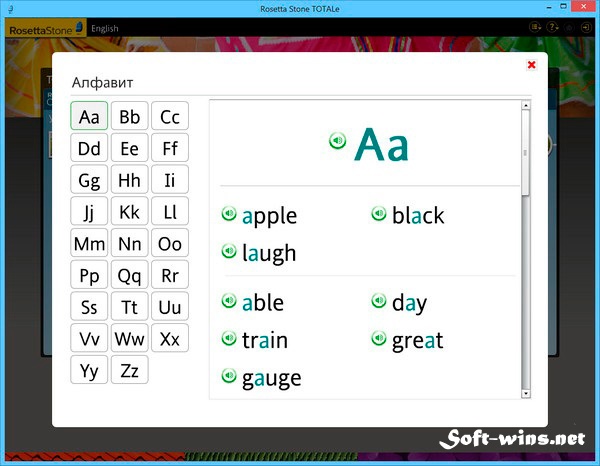Screen dimensions: 600x466
Task: Play the pronunciation of 'gauge'
Action: (x=229, y=375)
